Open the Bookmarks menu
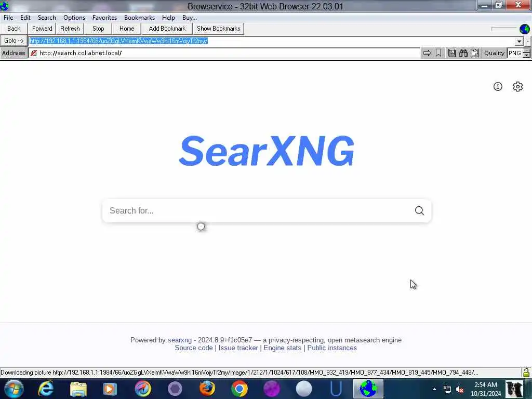This screenshot has height=399, width=532. [139, 18]
